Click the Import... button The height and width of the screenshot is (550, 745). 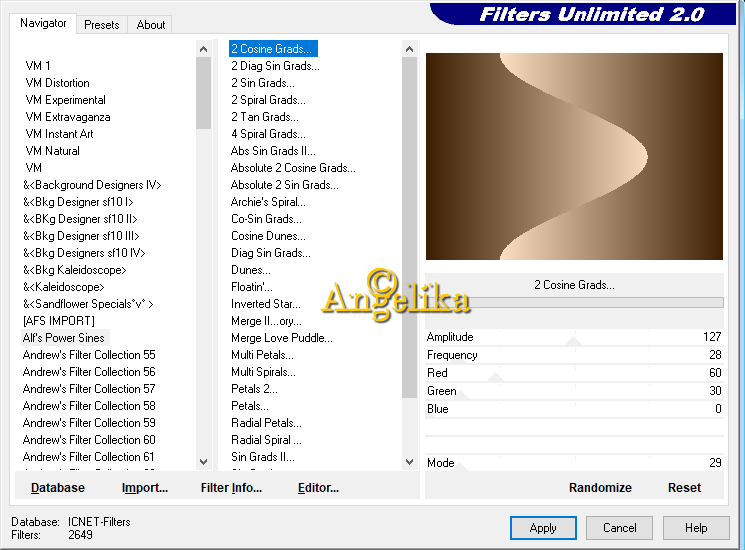coord(144,488)
